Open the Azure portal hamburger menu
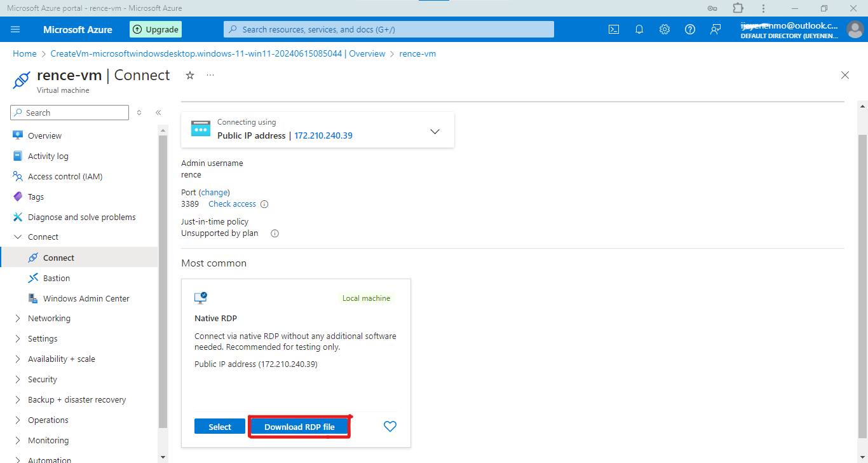 tap(16, 29)
